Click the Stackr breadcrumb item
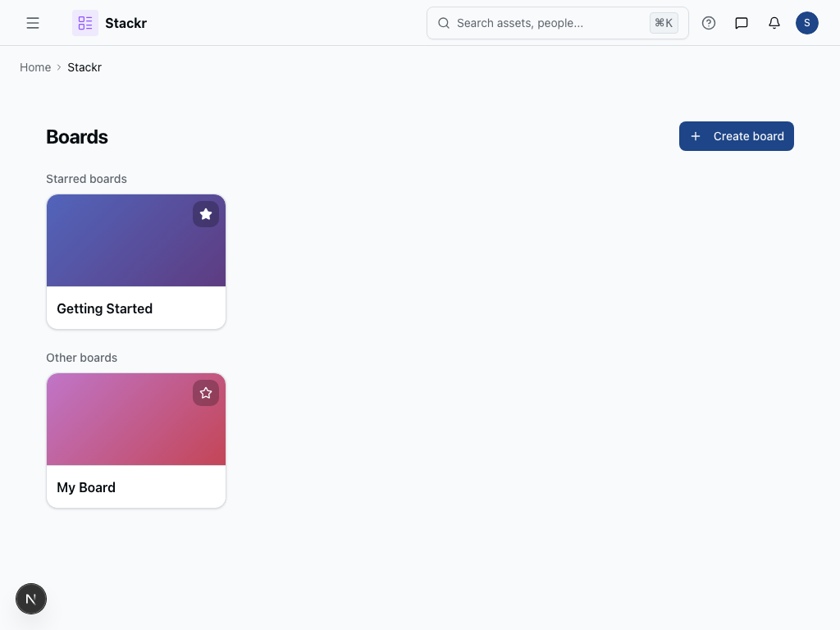The width and height of the screenshot is (840, 630). point(84,67)
